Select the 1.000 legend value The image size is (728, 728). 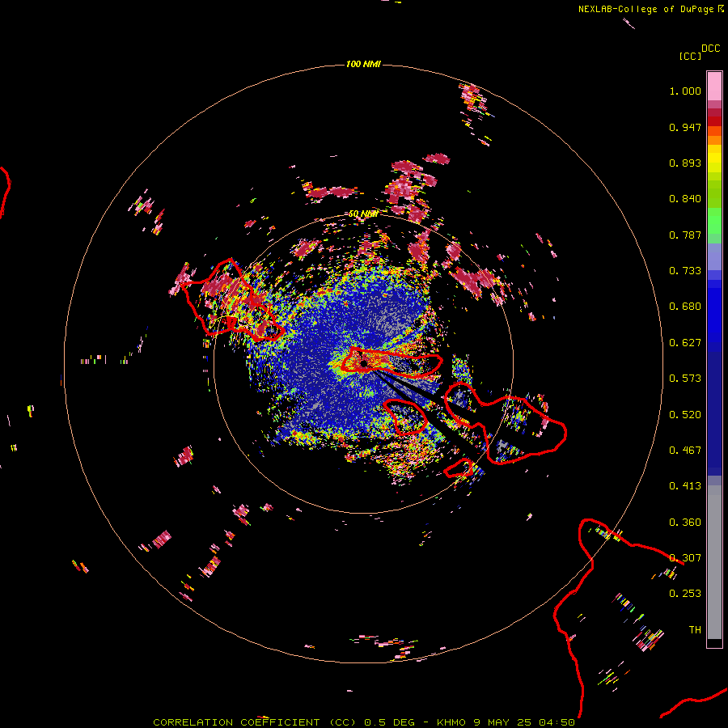pyautogui.click(x=685, y=91)
